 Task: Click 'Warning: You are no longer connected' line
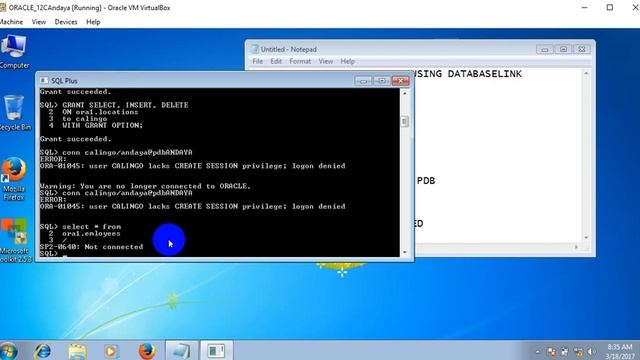point(145,186)
